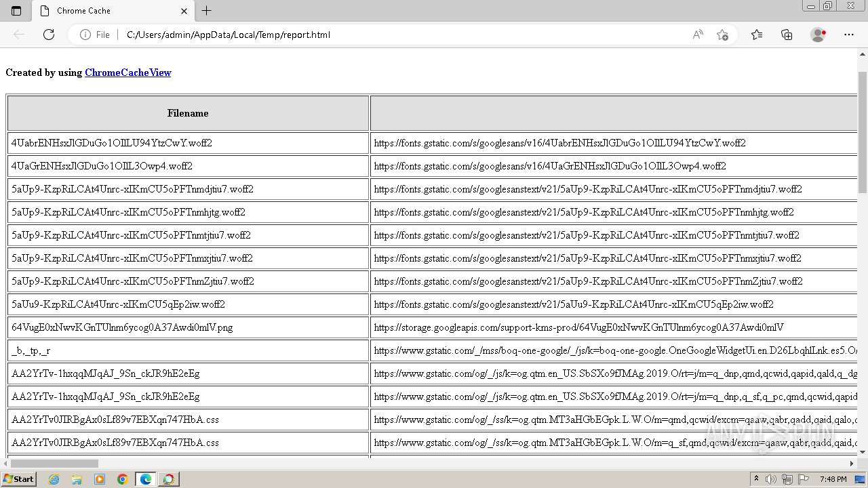
Task: Select the _b,_tp,_r filename cell
Action: point(188,350)
